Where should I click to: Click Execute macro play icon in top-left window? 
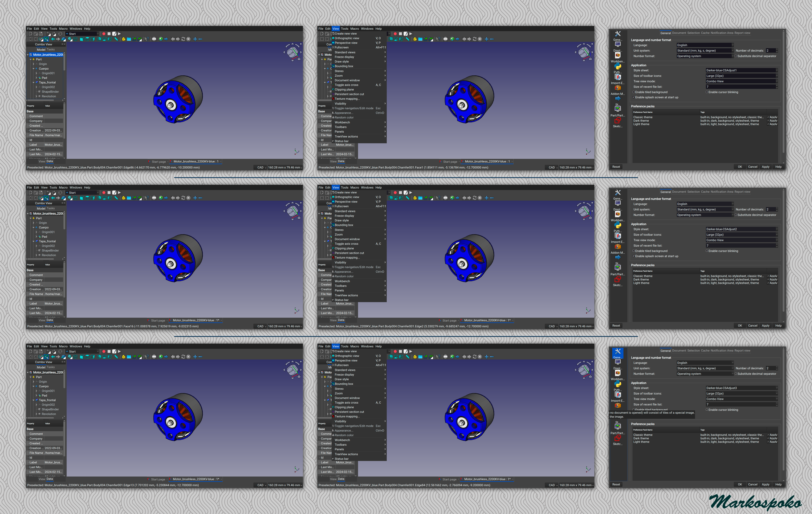tap(119, 34)
